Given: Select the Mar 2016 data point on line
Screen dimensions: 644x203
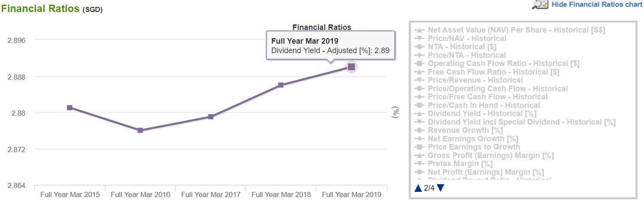Looking at the screenshot, I should tap(140, 130).
